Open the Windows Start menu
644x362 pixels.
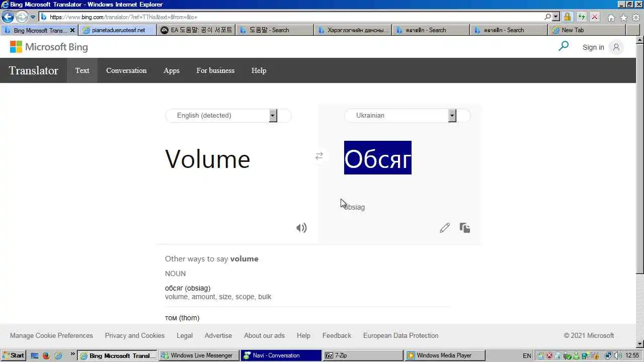[13, 355]
